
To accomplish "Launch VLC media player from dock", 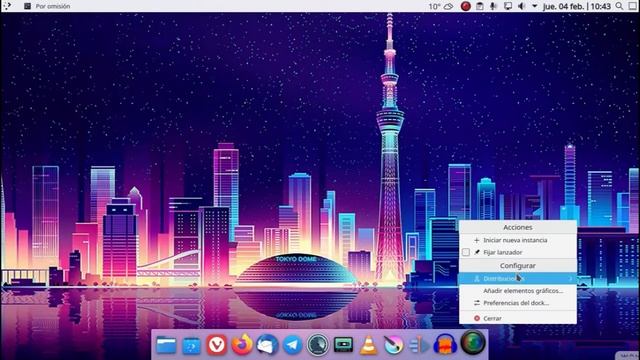I will [x=369, y=345].
